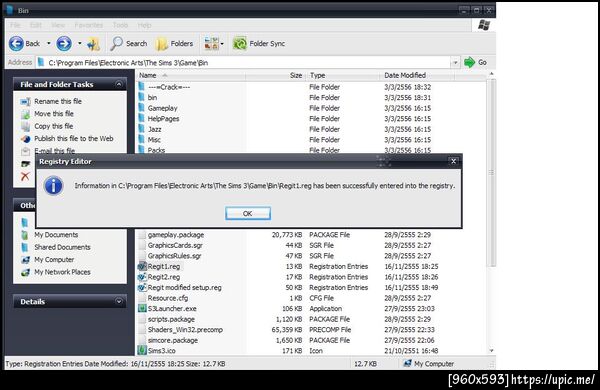The image size is (600, 390).
Task: Select the Gameplay folder icon
Action: [x=142, y=108]
